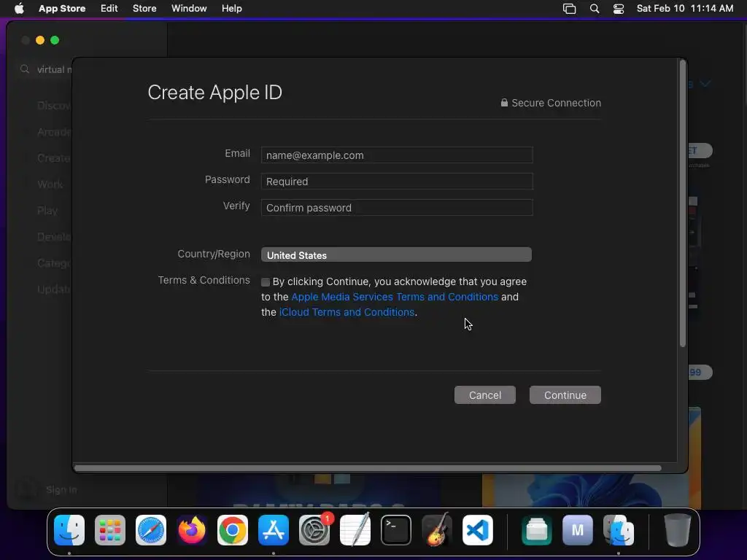
Task: Open the Window menu
Action: (189, 9)
